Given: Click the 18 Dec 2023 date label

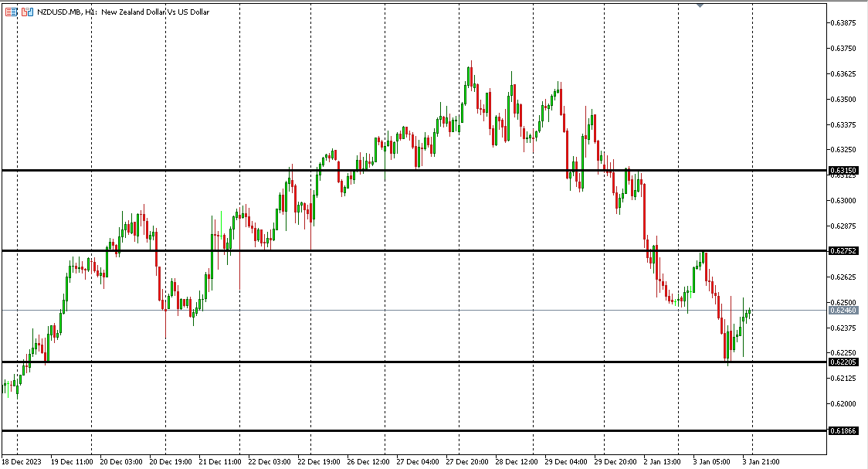Looking at the screenshot, I should click(x=22, y=462).
